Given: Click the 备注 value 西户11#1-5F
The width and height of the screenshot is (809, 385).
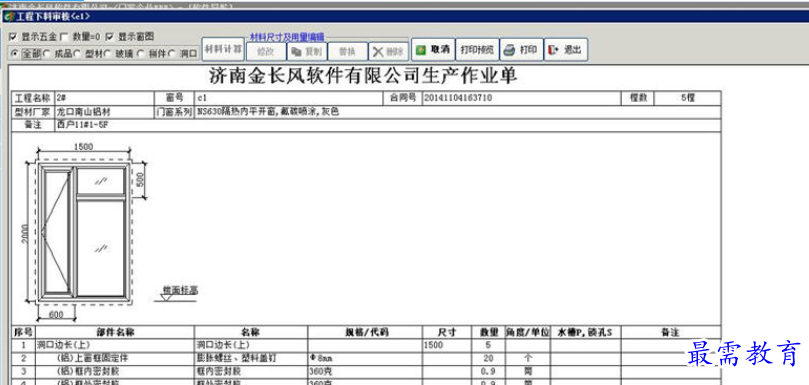Looking at the screenshot, I should (83, 125).
